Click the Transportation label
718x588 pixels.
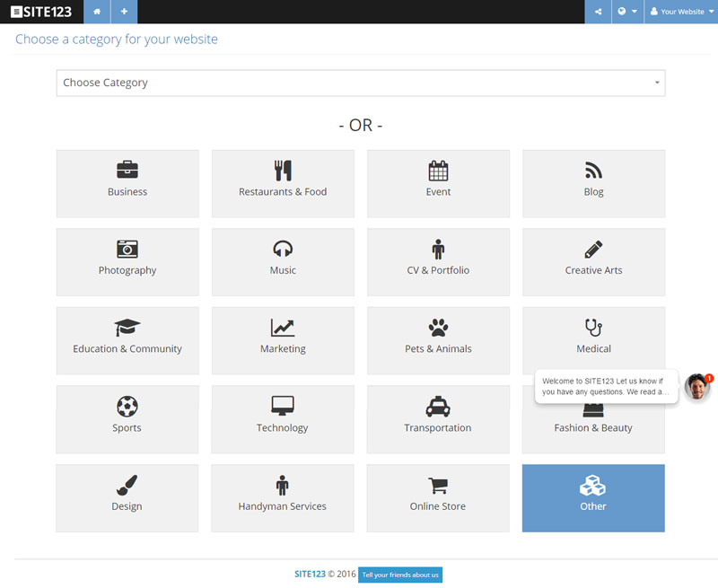438,427
